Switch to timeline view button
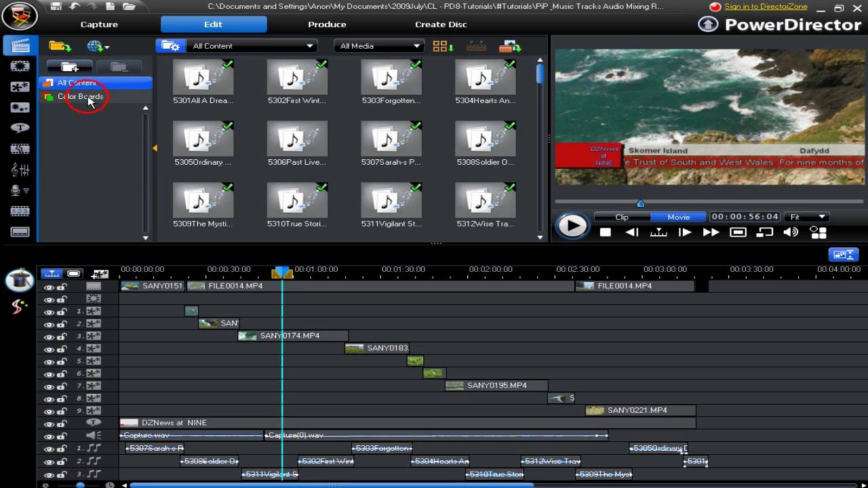 (x=52, y=273)
